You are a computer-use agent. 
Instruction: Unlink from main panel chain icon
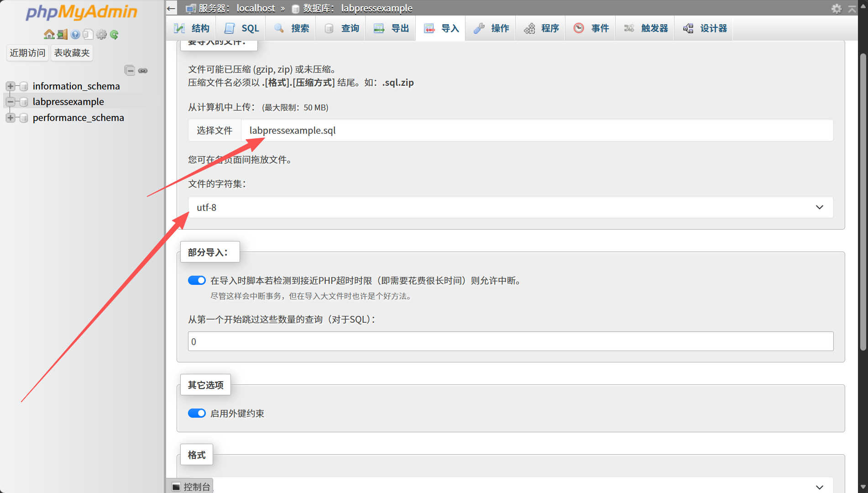143,71
